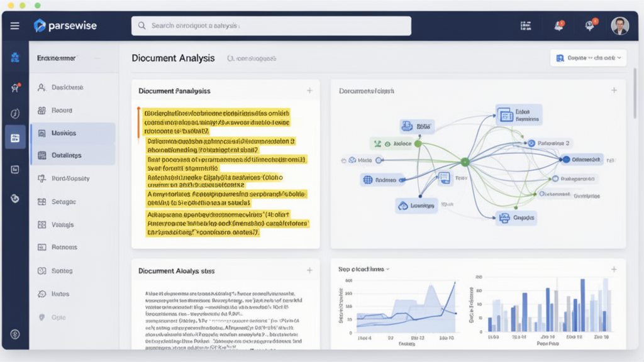
Task: Collapse the sidebar using the header dash
Action: [x=97, y=58]
